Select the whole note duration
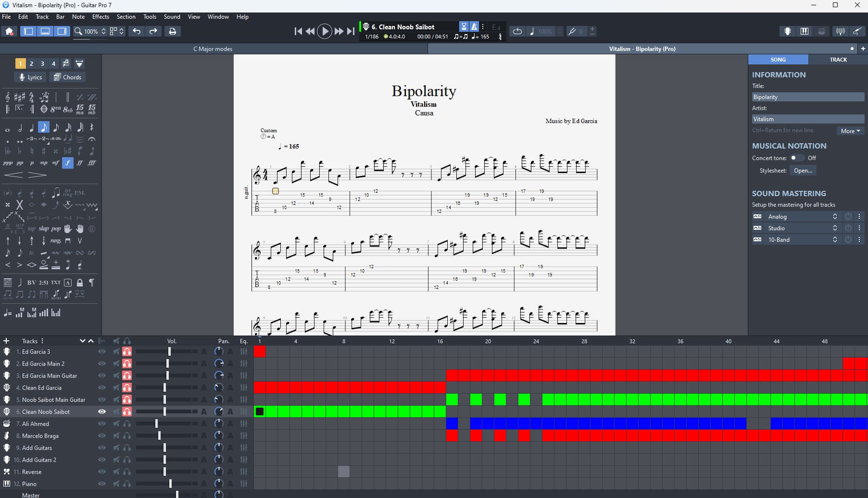This screenshot has width=868, height=498. [x=8, y=129]
